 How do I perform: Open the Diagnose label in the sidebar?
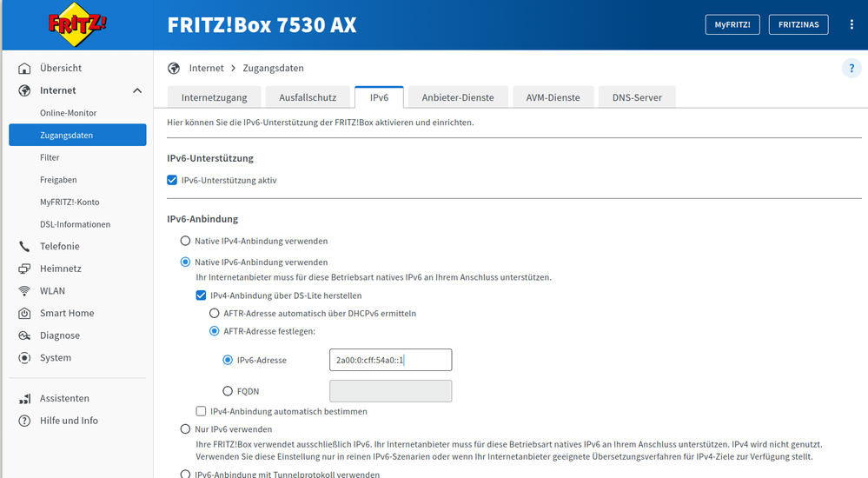click(x=60, y=335)
